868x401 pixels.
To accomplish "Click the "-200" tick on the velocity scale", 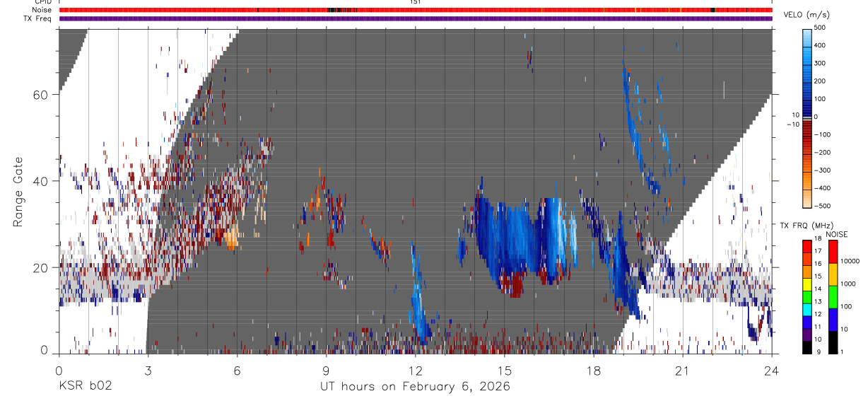I will (x=824, y=152).
